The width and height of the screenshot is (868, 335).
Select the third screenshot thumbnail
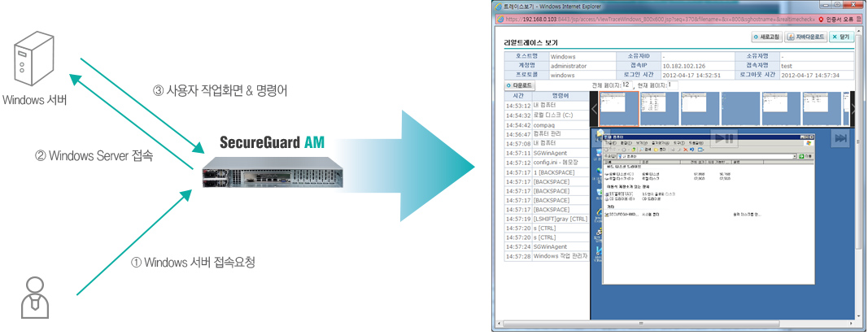point(700,108)
